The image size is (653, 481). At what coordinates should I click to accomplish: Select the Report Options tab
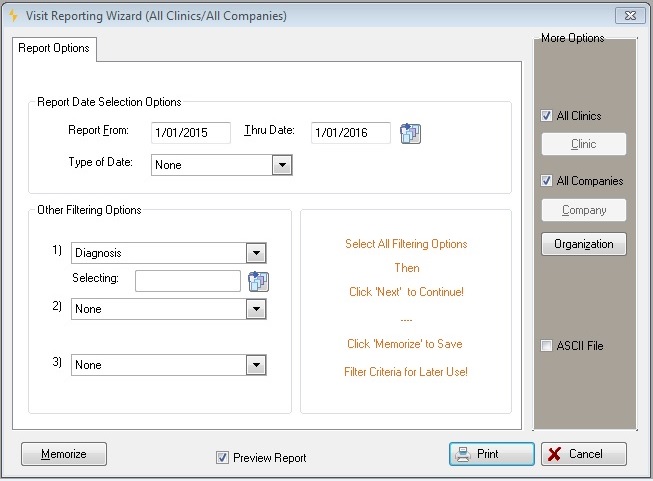pos(54,48)
